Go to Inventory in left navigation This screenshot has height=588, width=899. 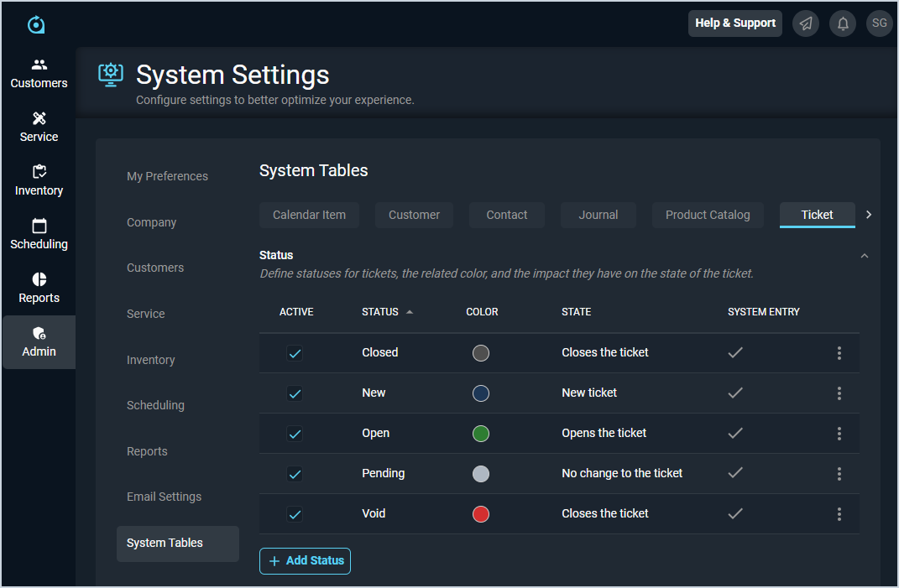39,180
